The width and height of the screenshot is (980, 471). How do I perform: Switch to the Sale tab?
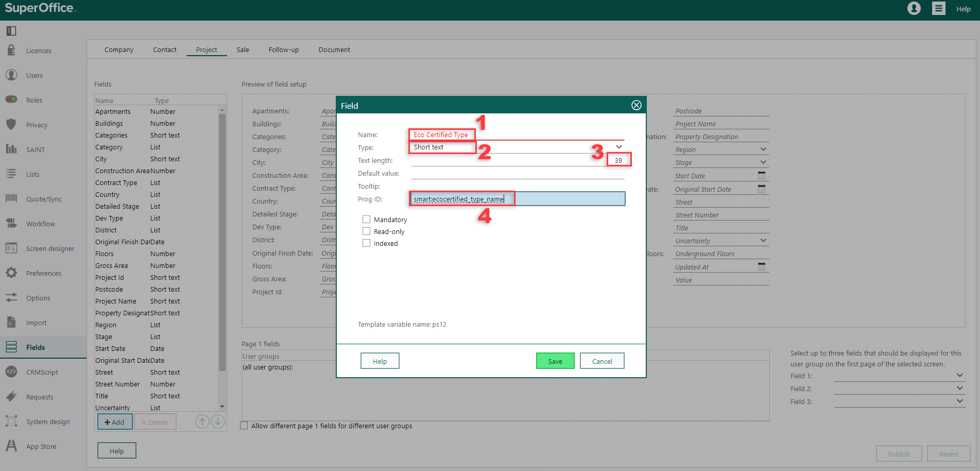[x=243, y=49]
